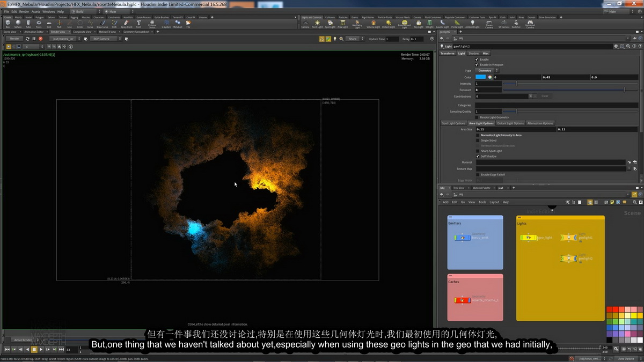Select the File shelf tool
Viewport: 644px width, 362px height.
coord(188,24)
